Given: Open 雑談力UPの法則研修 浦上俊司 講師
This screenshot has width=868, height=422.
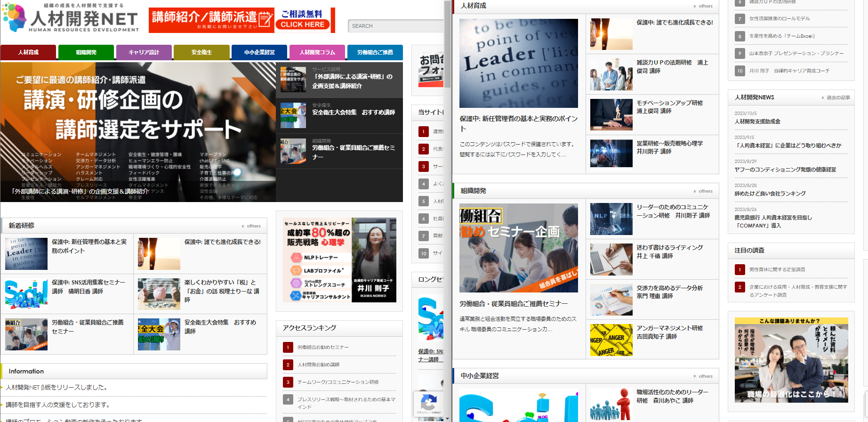Looking at the screenshot, I should (672, 66).
